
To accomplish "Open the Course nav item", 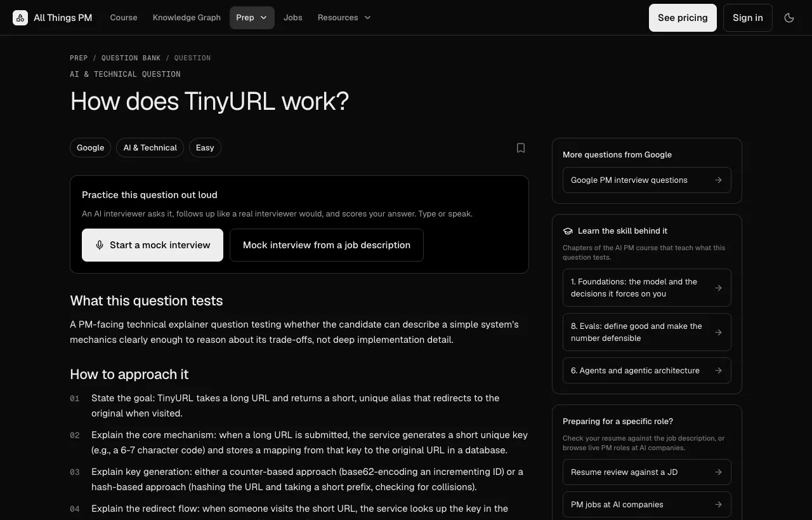I will (x=124, y=18).
